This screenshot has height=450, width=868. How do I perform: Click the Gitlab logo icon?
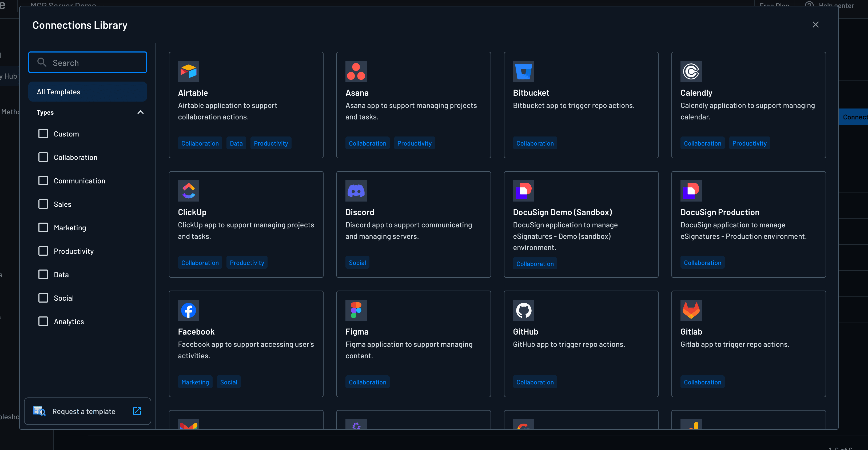[691, 310]
